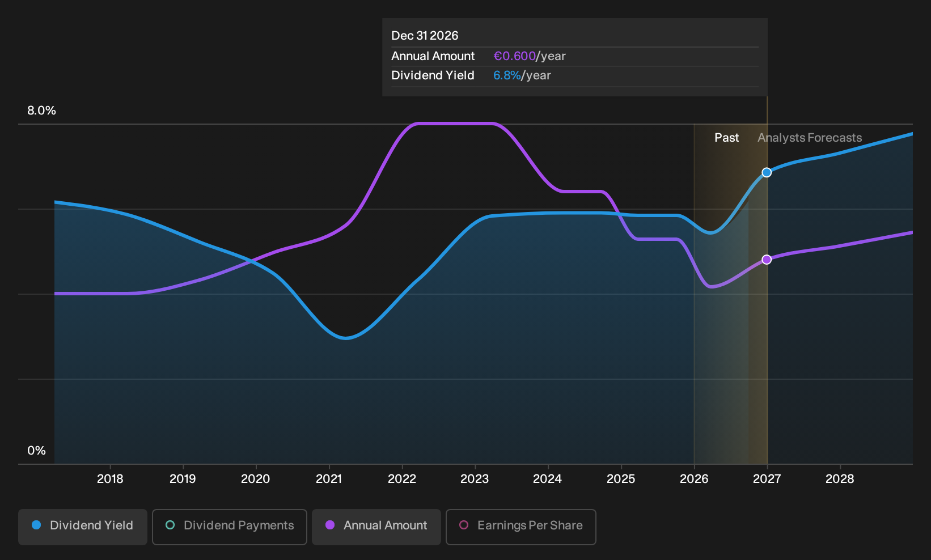Click the Analysts Forecasts label
This screenshot has height=560, width=931.
coord(810,138)
